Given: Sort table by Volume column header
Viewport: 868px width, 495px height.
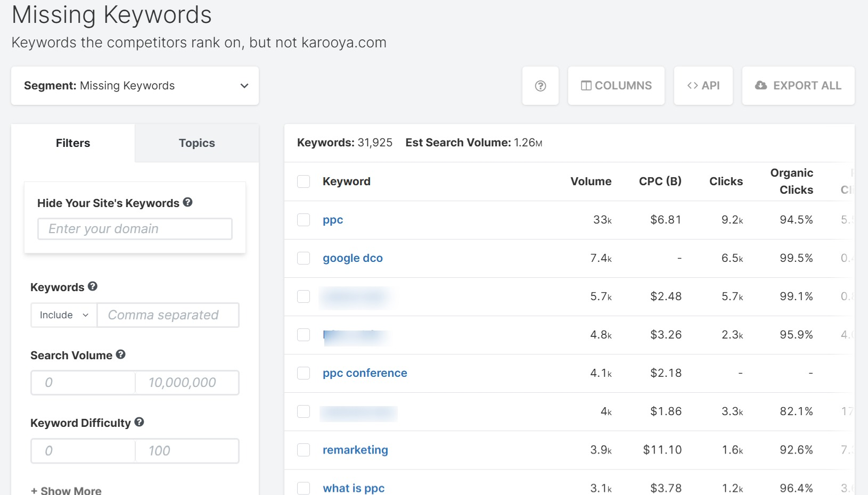Looking at the screenshot, I should click(591, 181).
